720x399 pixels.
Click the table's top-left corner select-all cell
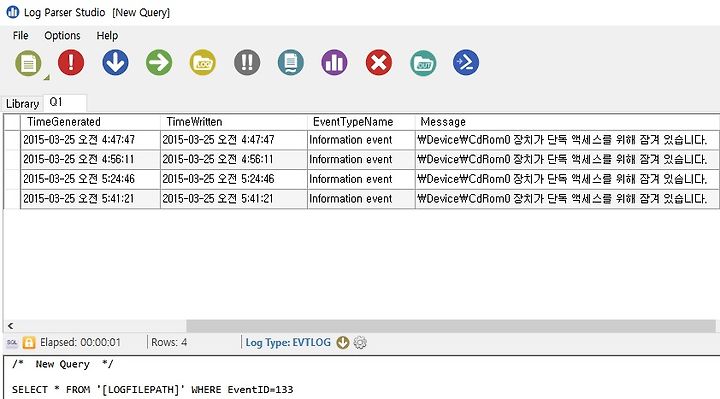coord(12,122)
